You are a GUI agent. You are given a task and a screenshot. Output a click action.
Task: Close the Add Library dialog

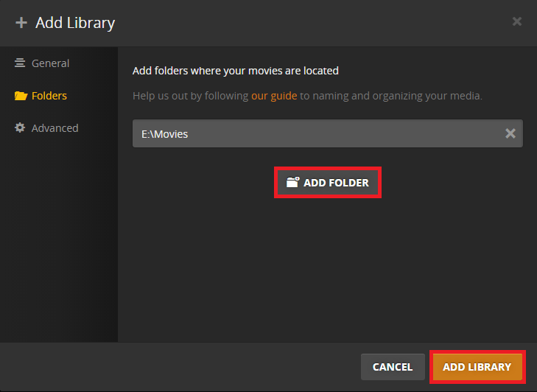[517, 21]
